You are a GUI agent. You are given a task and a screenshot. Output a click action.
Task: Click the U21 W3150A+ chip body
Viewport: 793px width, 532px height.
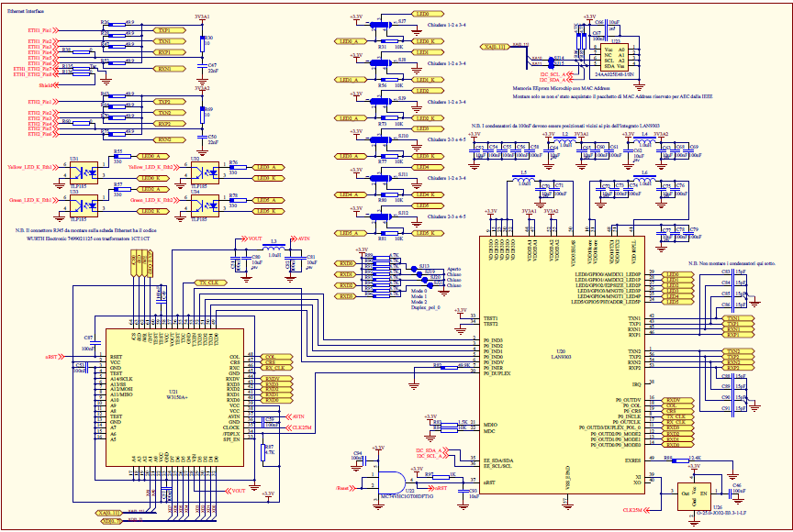pos(174,397)
